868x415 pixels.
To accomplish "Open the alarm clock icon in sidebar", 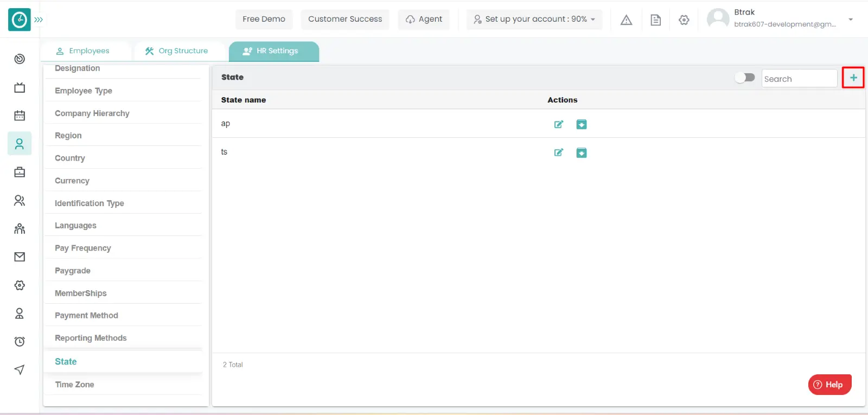I will (20, 341).
